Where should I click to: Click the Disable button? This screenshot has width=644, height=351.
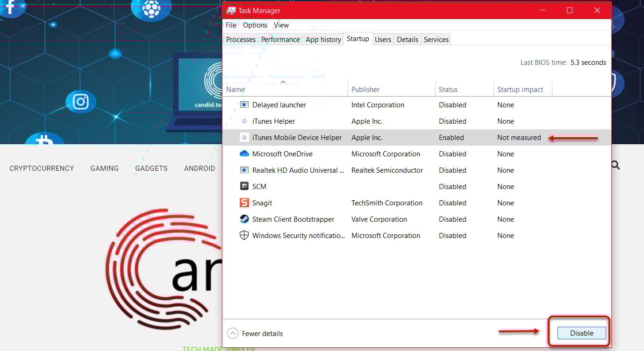pos(581,333)
